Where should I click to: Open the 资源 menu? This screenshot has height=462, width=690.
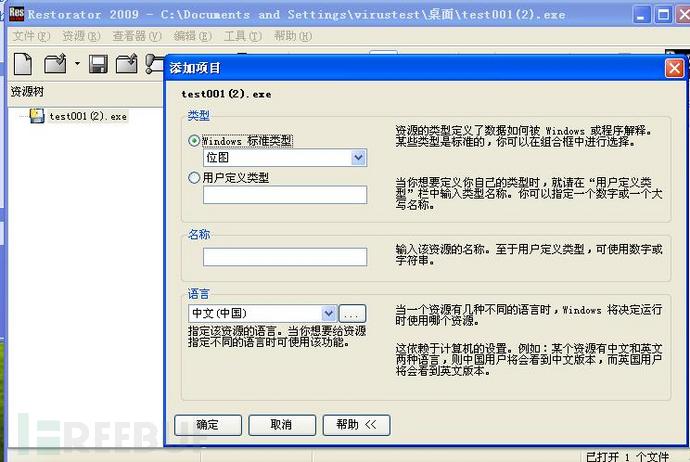point(81,36)
